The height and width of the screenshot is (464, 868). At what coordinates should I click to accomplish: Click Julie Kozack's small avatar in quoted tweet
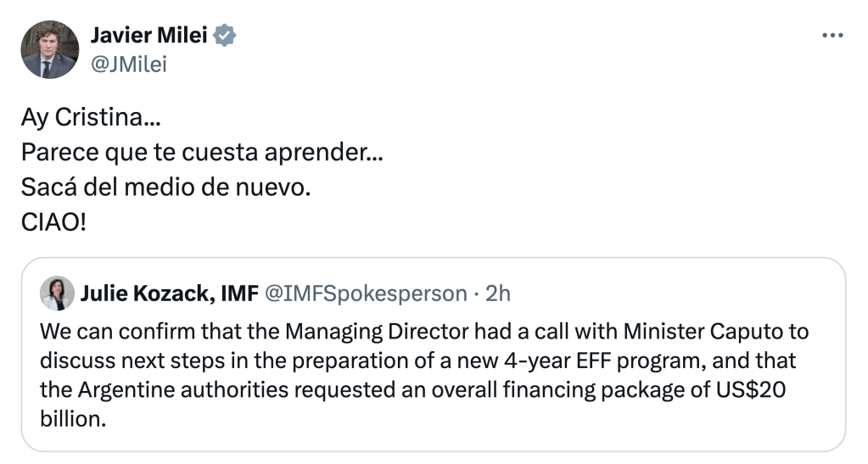[57, 293]
